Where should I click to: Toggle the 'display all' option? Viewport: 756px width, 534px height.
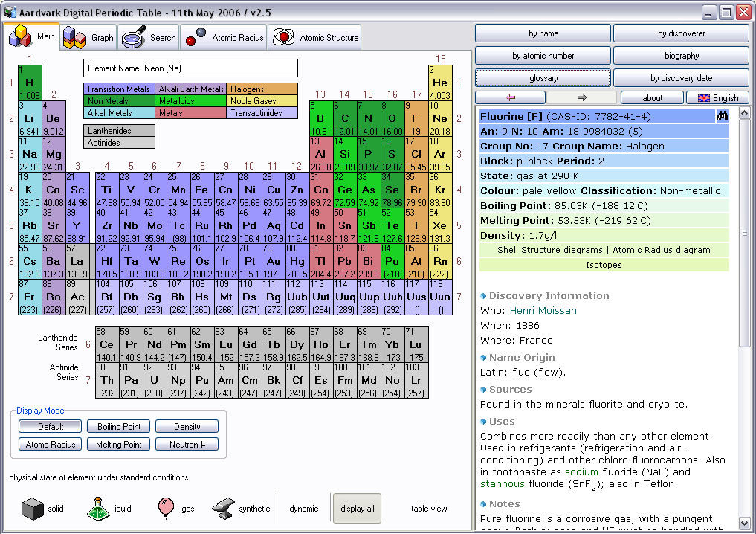pyautogui.click(x=358, y=509)
